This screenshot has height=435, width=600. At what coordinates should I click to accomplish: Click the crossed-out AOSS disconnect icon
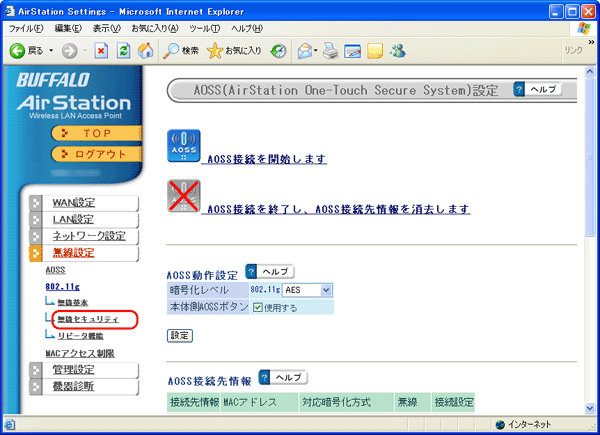point(183,197)
